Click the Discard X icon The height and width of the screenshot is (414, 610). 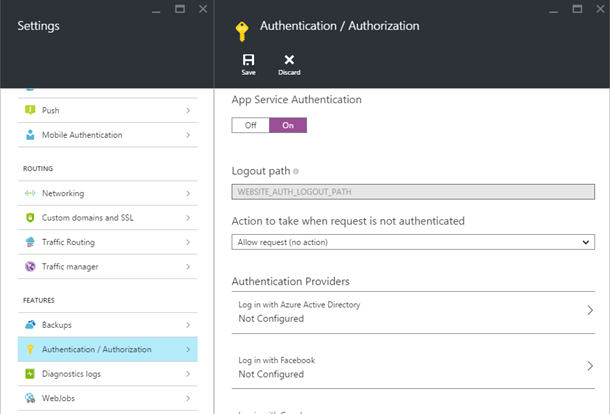click(289, 60)
